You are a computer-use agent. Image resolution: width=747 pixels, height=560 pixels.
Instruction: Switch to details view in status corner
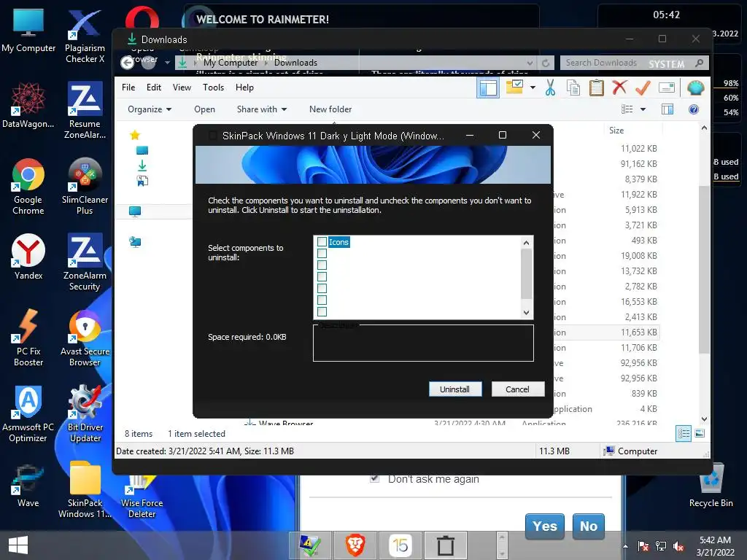click(684, 433)
